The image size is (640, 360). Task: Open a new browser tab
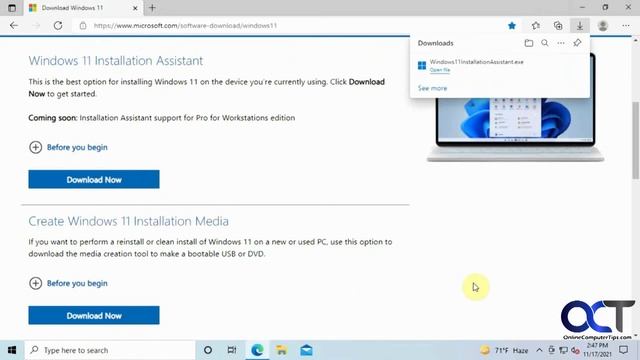[152, 8]
